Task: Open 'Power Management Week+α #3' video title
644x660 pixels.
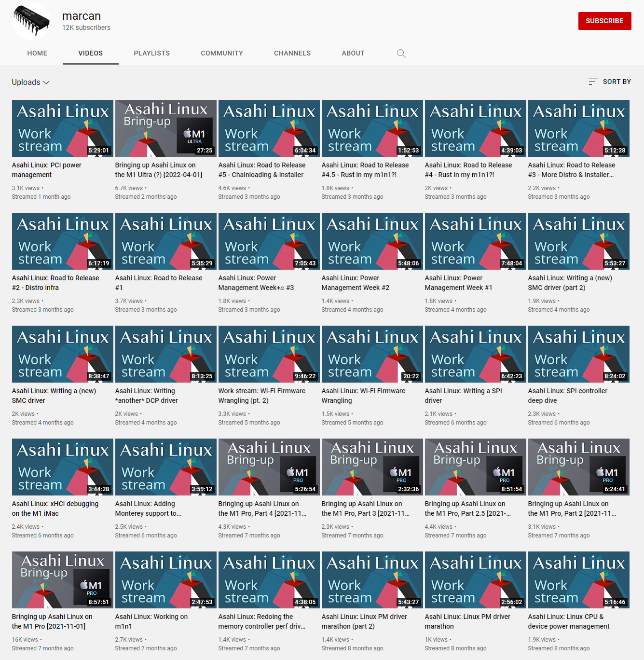Action: coord(256,283)
